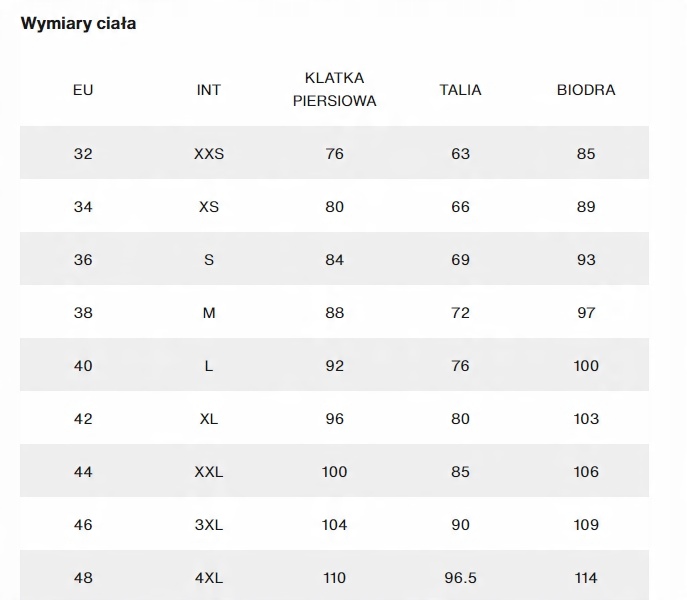
Task: Select the XXS size cell
Action: 209,154
